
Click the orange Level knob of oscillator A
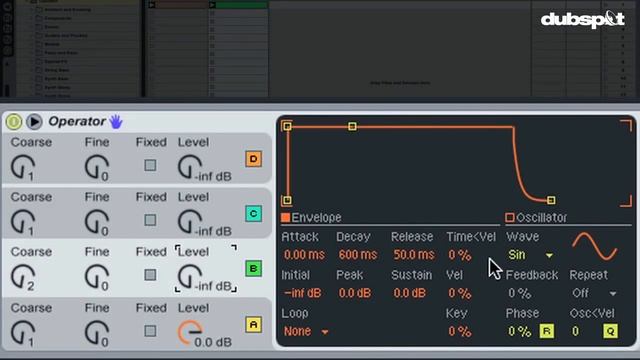190,332
